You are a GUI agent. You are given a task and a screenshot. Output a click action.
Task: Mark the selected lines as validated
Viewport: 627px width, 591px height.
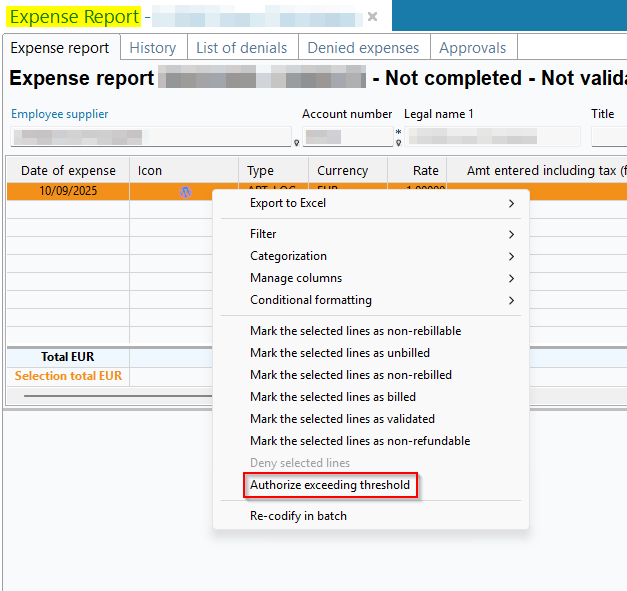pos(342,419)
